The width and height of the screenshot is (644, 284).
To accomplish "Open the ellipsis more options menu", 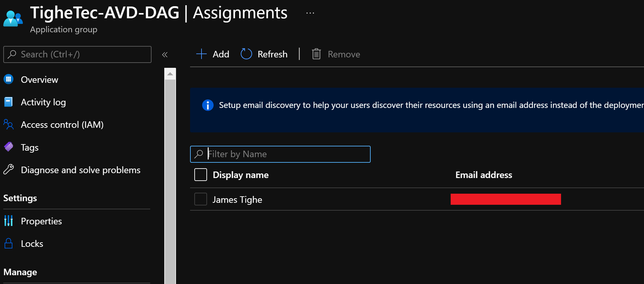I will click(310, 13).
